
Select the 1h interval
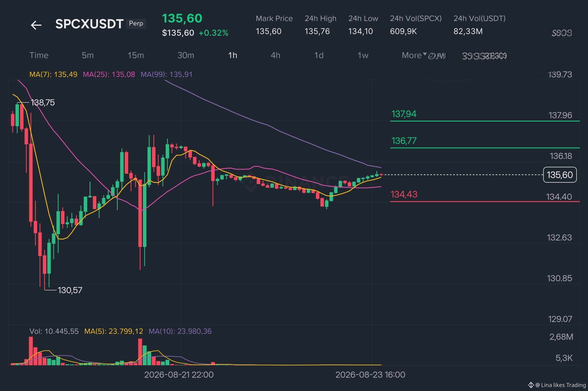point(233,55)
